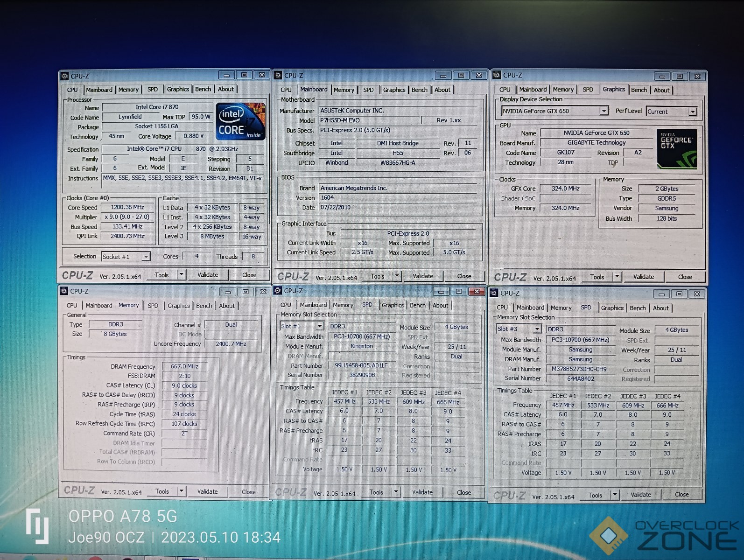Expand Tools arrow in GTX 650 graphics window
The height and width of the screenshot is (560, 744).
[617, 277]
